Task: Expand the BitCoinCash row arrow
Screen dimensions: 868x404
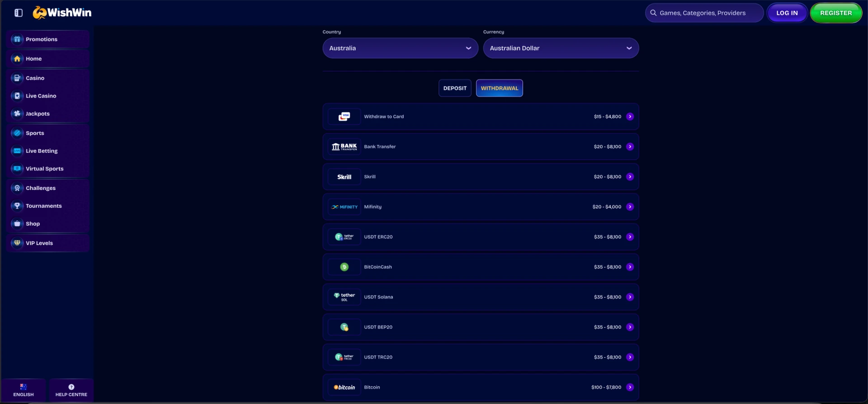Action: click(x=630, y=267)
